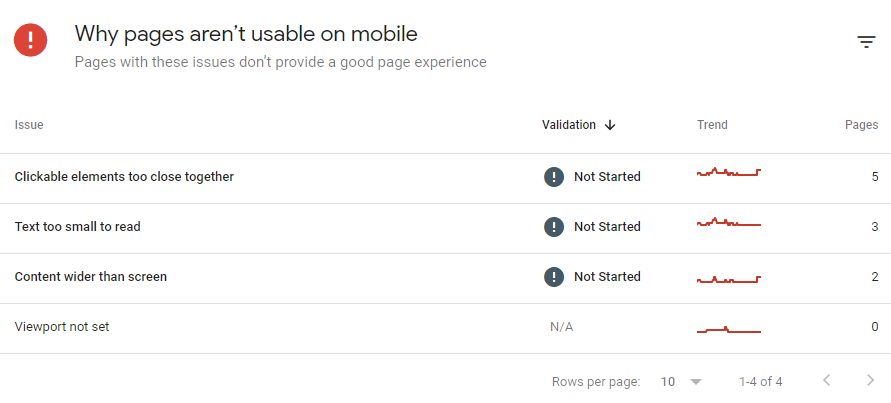Click the Trend column header

tap(712, 125)
